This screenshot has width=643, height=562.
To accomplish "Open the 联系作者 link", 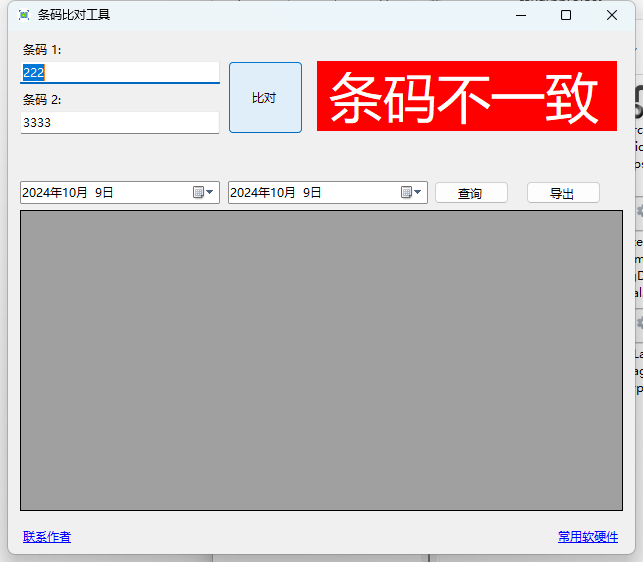I will (x=47, y=537).
